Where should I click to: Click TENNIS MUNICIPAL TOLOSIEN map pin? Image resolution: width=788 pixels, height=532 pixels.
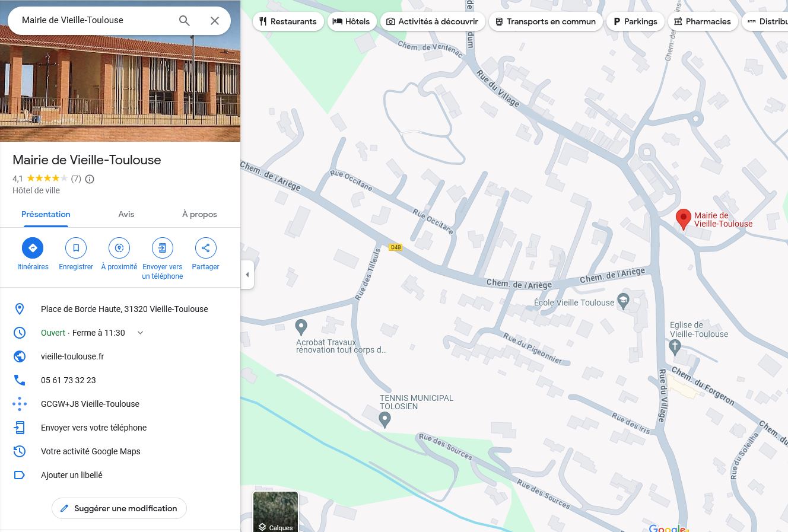(385, 420)
